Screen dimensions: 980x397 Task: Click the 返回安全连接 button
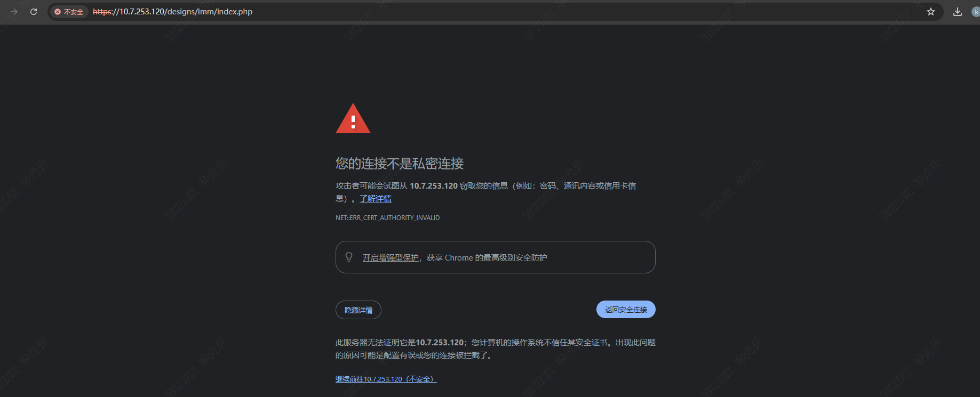click(x=626, y=310)
